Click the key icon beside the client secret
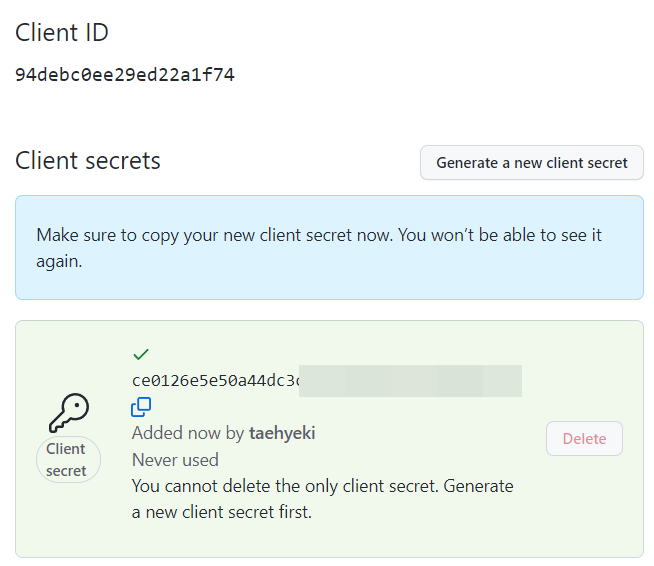This screenshot has height=566, width=654. (x=69, y=413)
